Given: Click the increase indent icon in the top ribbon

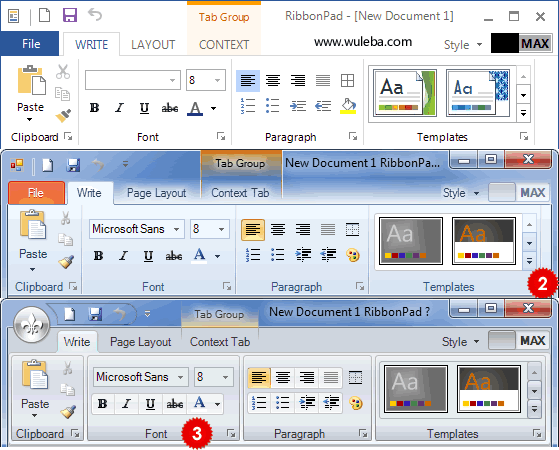Looking at the screenshot, I should point(298,106).
